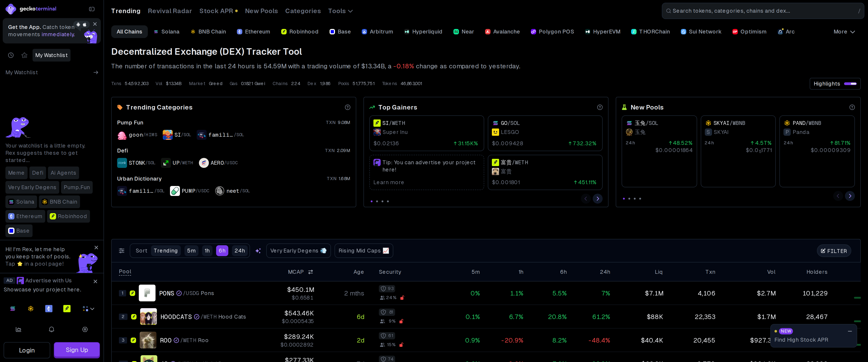Viewport: 868px width, 362px height.
Task: Open the HOODCATS token thumbnail
Action: 148,317
